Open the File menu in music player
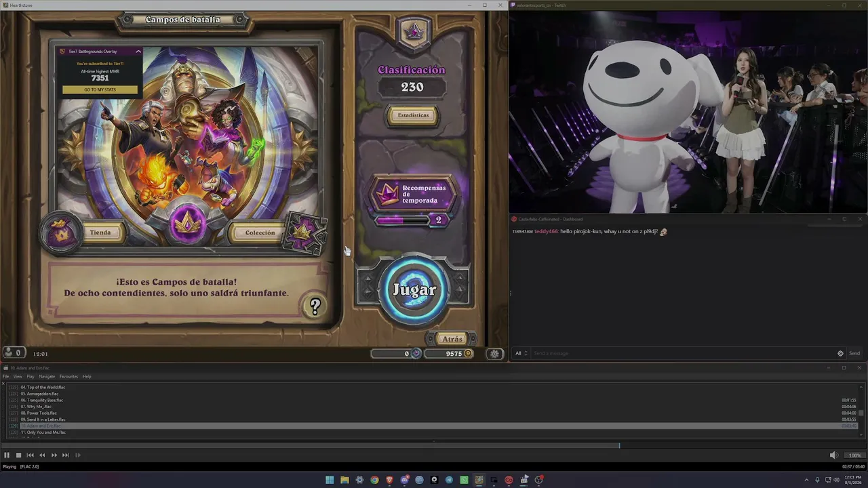Viewport: 868px width, 488px height. (x=6, y=376)
